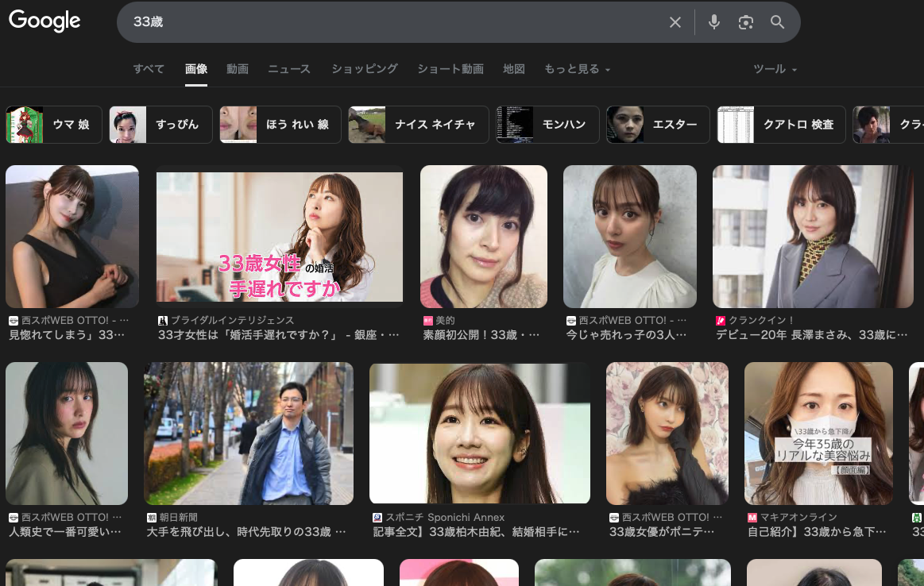The width and height of the screenshot is (924, 586).
Task: Click the 西スポWEB OTTO! favicon above 見惚れてしまう
Action: [x=13, y=320]
